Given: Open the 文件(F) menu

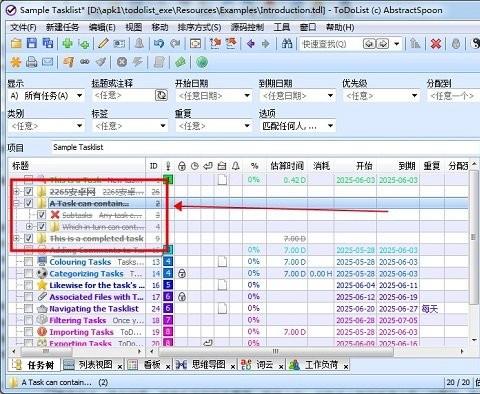Looking at the screenshot, I should tap(23, 27).
